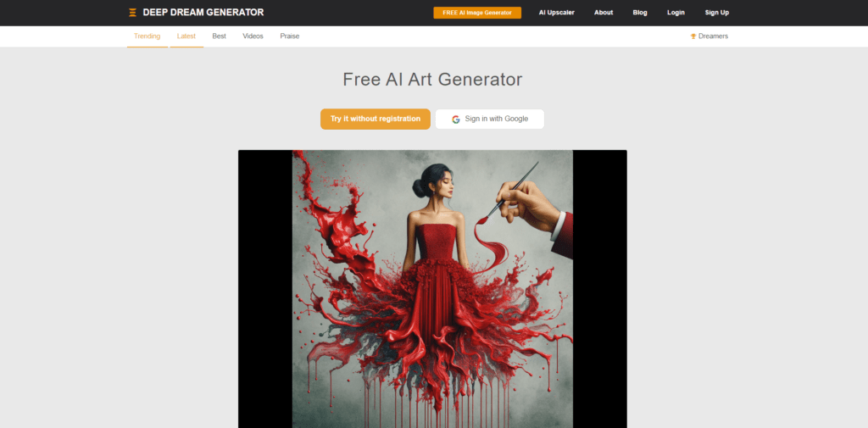Open the Trending tab
The height and width of the screenshot is (428, 868).
pos(147,36)
